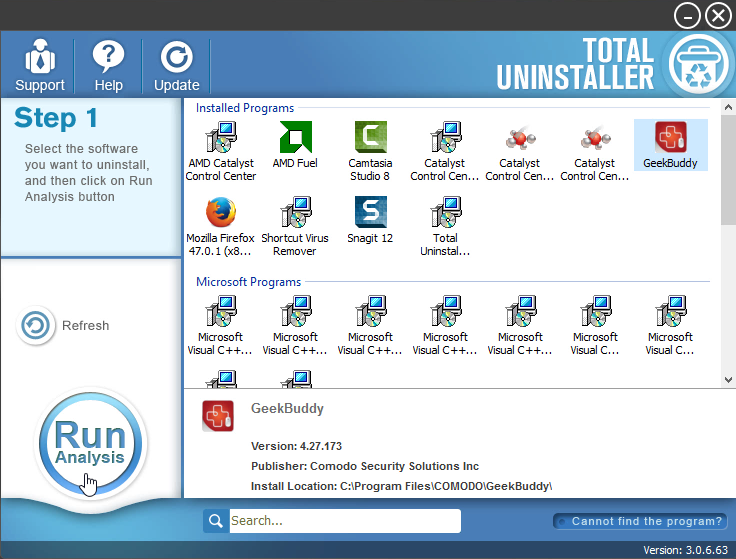The height and width of the screenshot is (559, 736).
Task: Select Mozilla Firefox 47.0.1 program
Action: click(221, 226)
